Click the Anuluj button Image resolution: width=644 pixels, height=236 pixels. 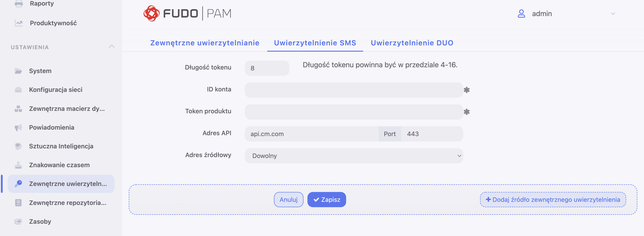[288, 200]
